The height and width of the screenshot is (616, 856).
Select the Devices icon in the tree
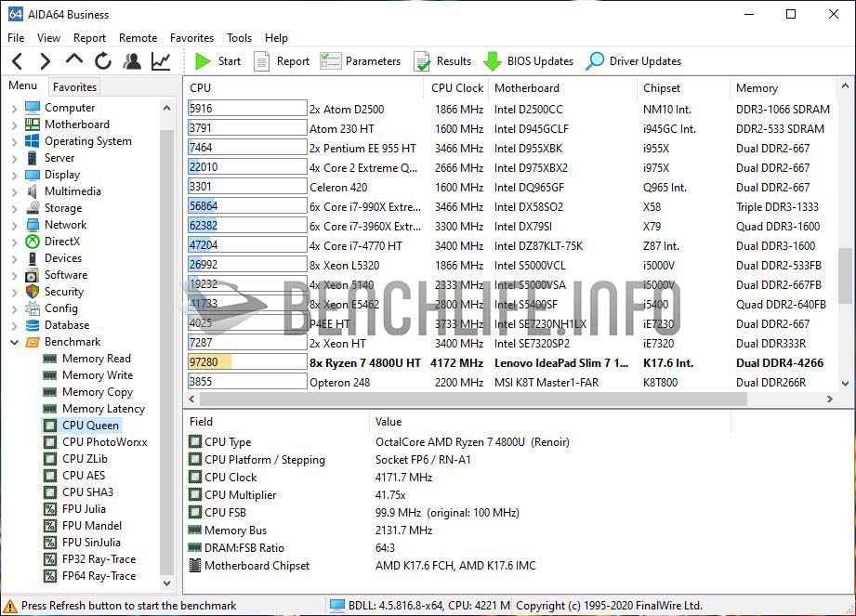[33, 258]
